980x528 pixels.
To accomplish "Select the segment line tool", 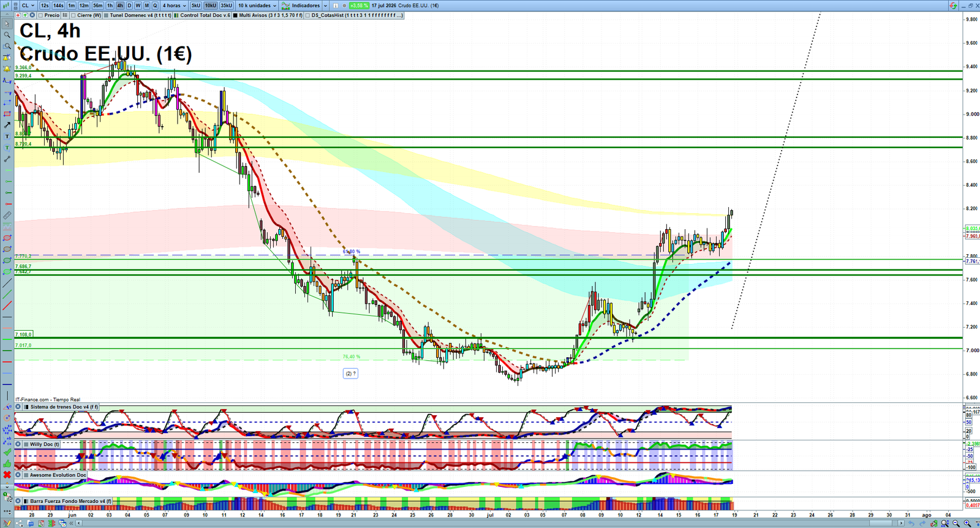I will point(7,159).
